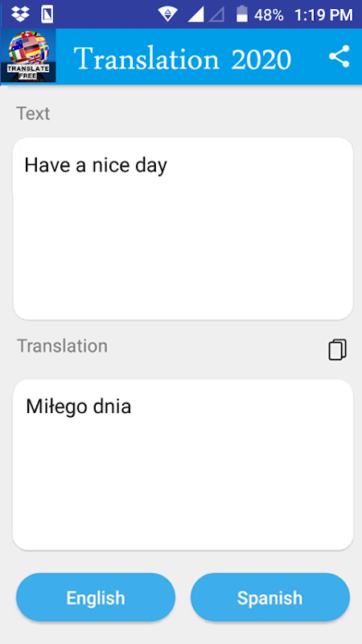Open the Spanish target language selector

[x=270, y=597]
